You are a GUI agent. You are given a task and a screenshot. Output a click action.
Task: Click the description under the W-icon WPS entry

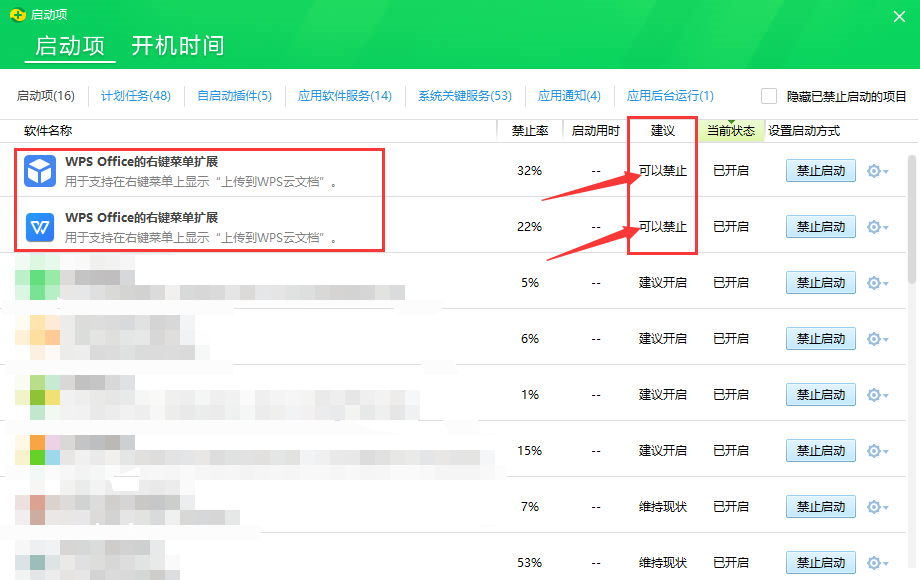pyautogui.click(x=201, y=238)
